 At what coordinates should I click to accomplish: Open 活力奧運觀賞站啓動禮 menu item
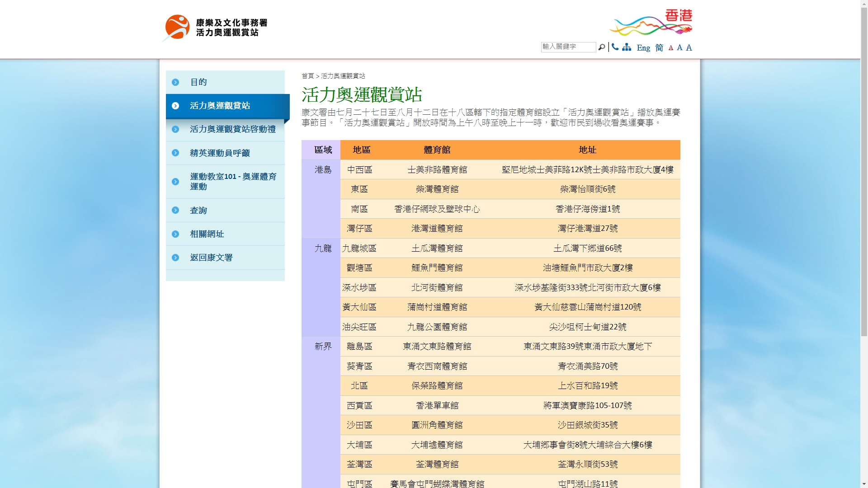tap(225, 130)
